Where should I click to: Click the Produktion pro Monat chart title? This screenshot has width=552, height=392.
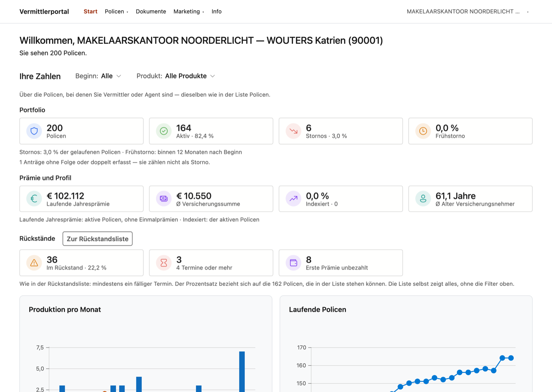[x=65, y=310]
